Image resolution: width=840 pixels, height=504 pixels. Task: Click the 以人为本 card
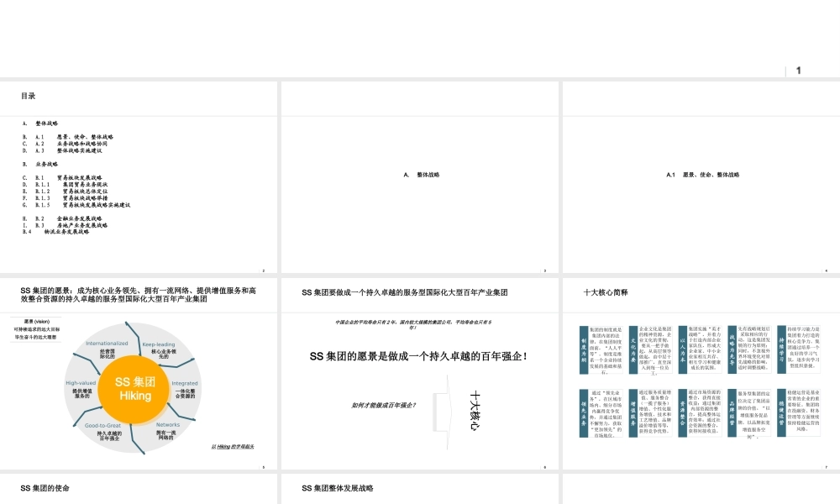click(x=700, y=349)
